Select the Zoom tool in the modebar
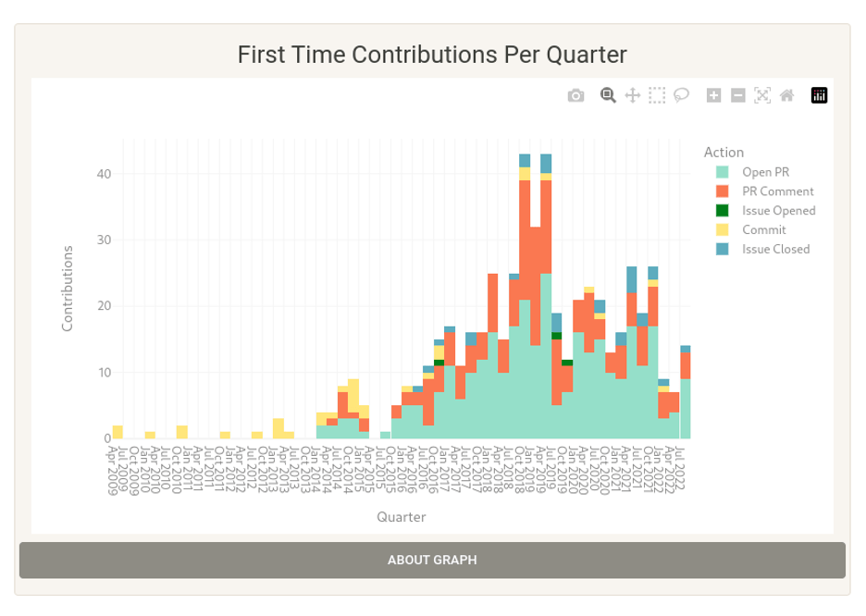 (607, 95)
